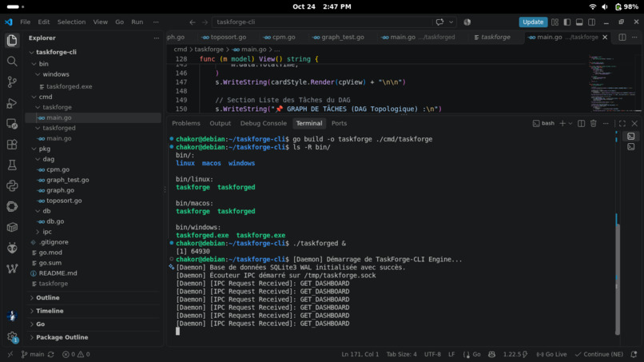The height and width of the screenshot is (362, 644).
Task: Kill terminal with trash icon
Action: click(594, 123)
